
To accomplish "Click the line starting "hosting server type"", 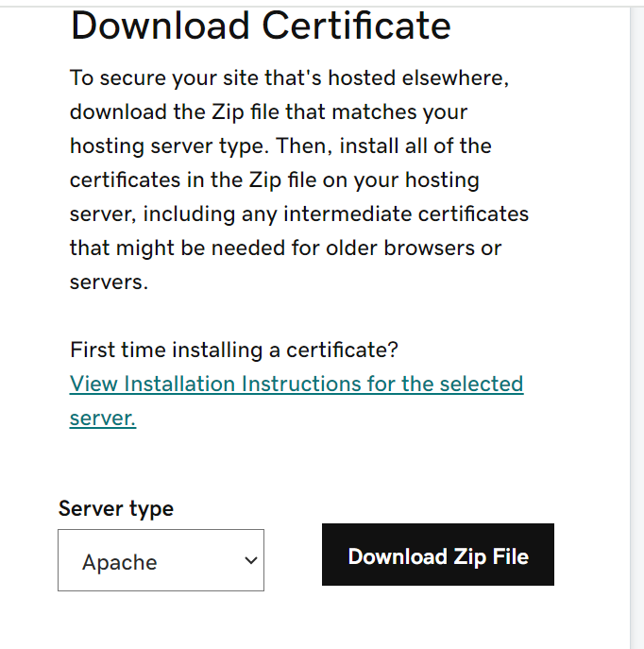I will 280,145.
